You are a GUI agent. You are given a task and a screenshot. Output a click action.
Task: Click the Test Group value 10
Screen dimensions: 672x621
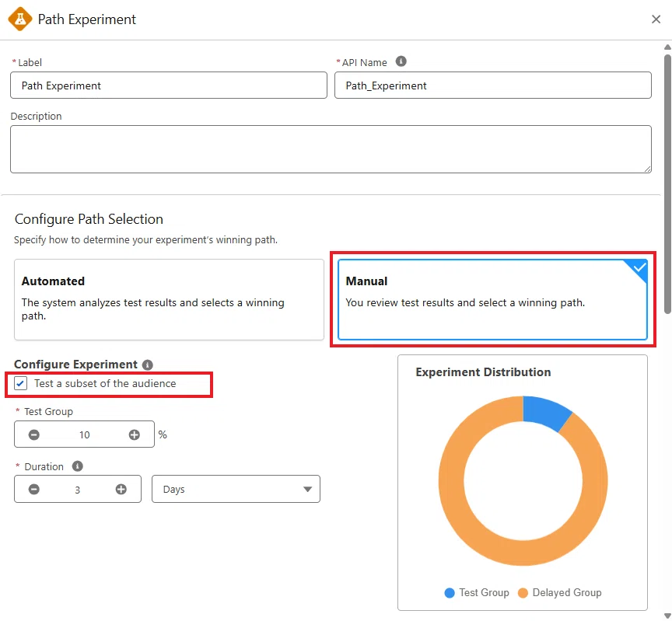coord(85,434)
